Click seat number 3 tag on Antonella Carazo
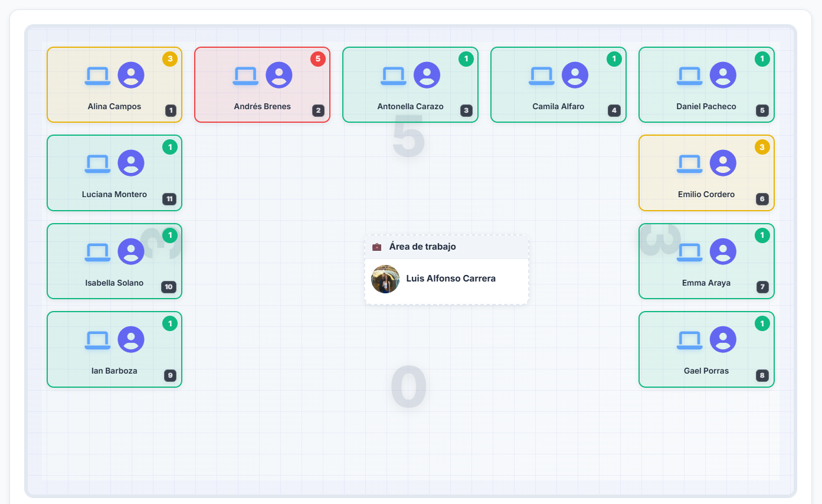The image size is (822, 504). (466, 110)
